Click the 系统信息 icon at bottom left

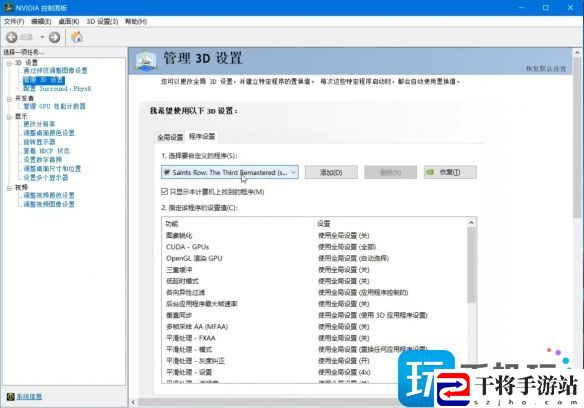pos(10,396)
